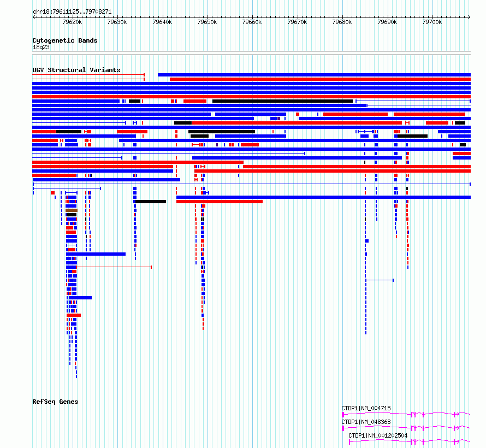Open the DGV Structural Variants track title
The height and width of the screenshot is (448, 486).
point(76,70)
